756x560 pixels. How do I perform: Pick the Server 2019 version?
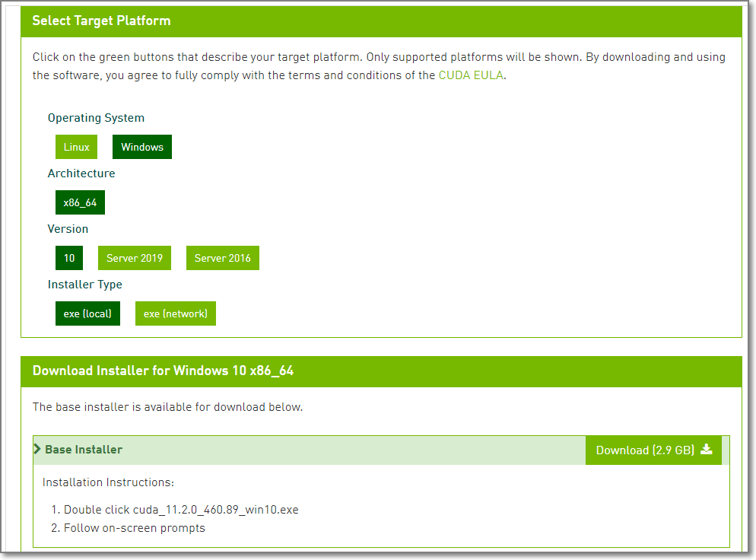[135, 258]
